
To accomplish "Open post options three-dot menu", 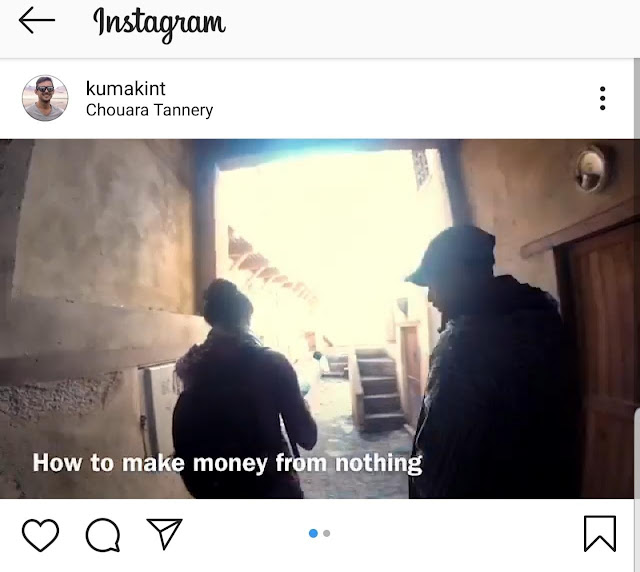I will [x=602, y=98].
